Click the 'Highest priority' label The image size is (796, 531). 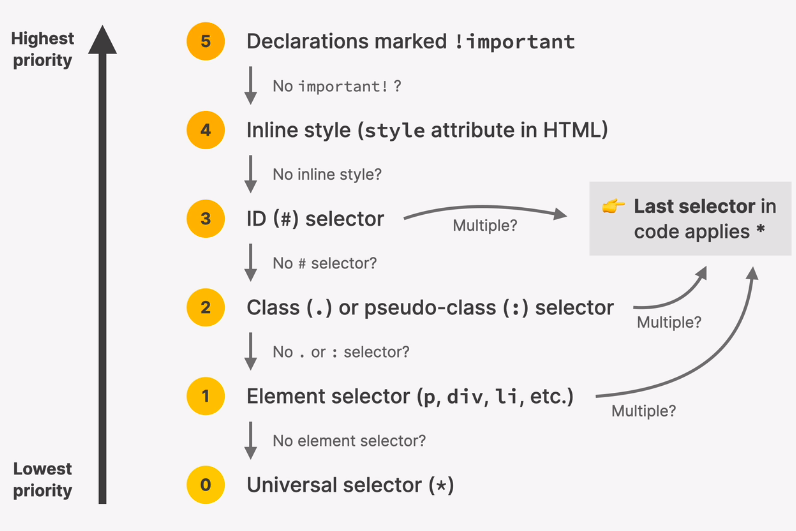43,49
